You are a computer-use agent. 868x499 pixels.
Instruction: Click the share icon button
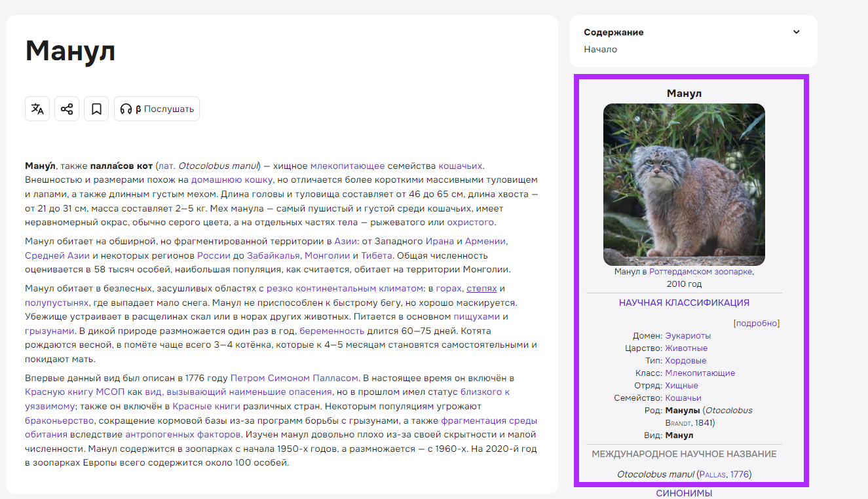tap(67, 109)
